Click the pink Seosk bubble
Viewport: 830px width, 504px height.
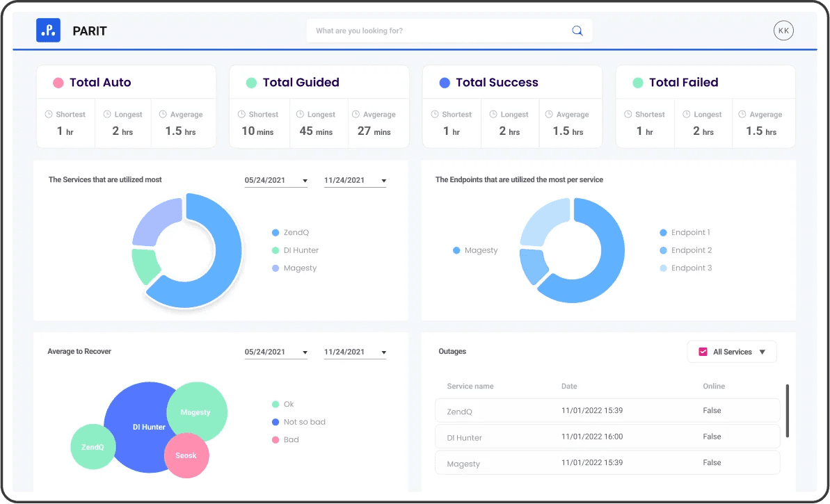click(187, 455)
